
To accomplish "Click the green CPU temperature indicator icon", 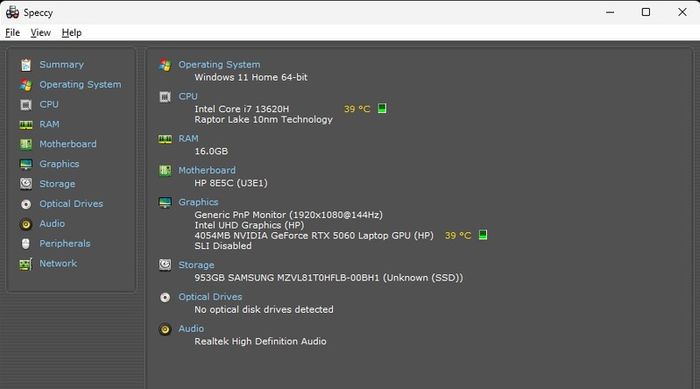I will click(382, 109).
